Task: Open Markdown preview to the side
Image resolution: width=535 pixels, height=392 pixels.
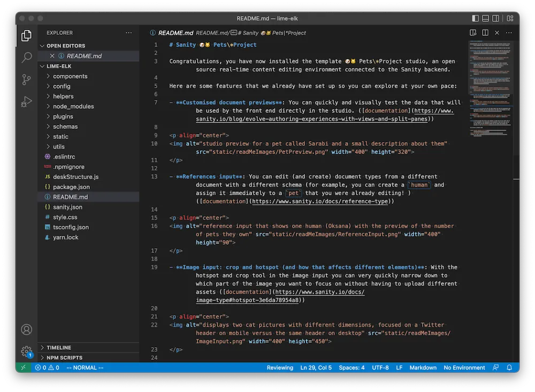Action: pyautogui.click(x=473, y=32)
